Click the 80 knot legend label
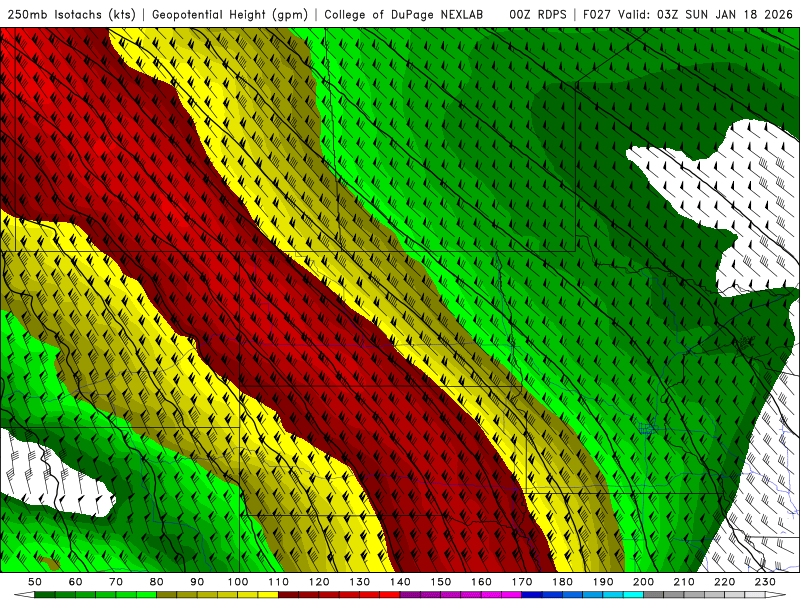Screen dimensions: 800x600 coord(156,582)
